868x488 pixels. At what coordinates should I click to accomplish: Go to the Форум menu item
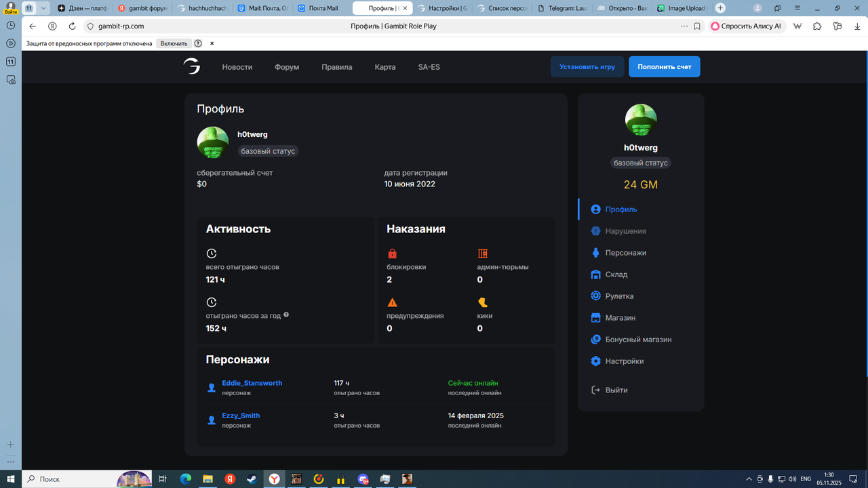(287, 67)
